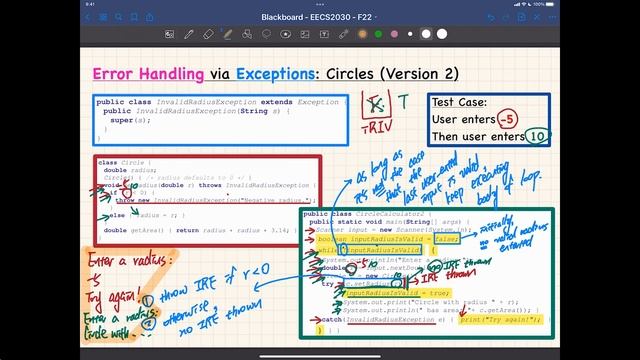The height and width of the screenshot is (360, 640).
Task: Add a new page to the notebook
Action: 521,17
